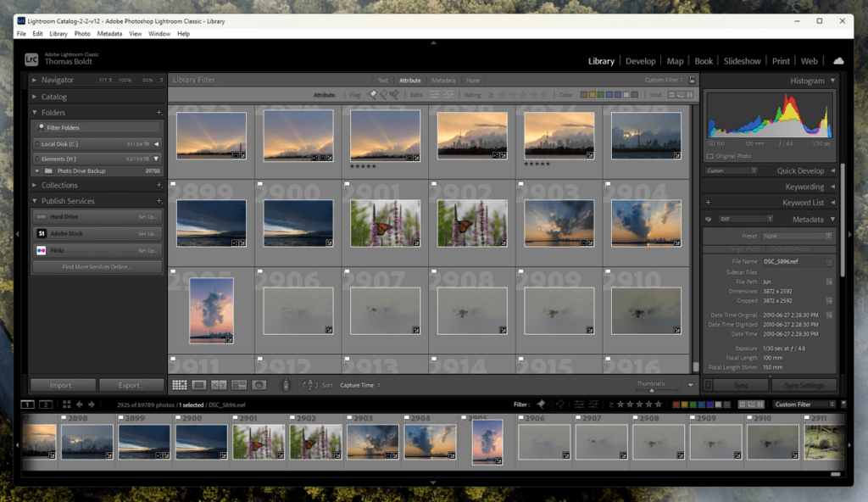Click Find More Services Online link

[x=97, y=267]
